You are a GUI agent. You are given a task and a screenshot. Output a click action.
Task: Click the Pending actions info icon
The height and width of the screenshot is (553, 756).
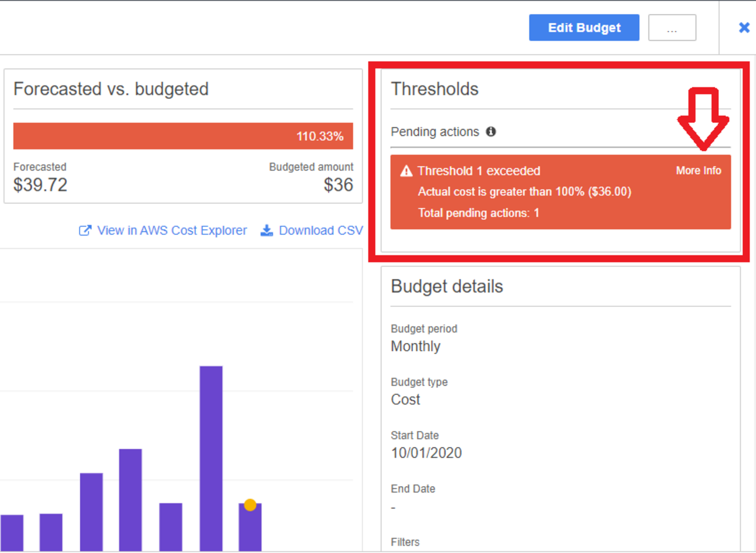(x=491, y=131)
